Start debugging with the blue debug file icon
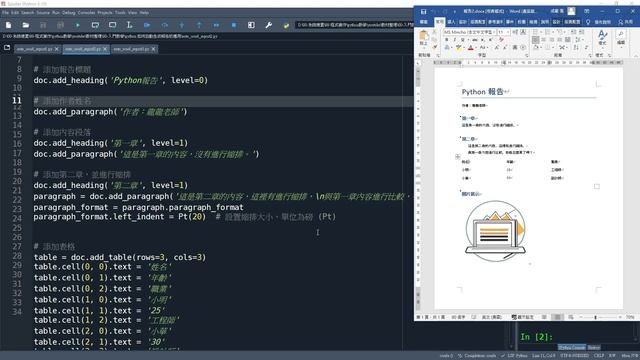This screenshot has width=640, height=360. coord(147,25)
